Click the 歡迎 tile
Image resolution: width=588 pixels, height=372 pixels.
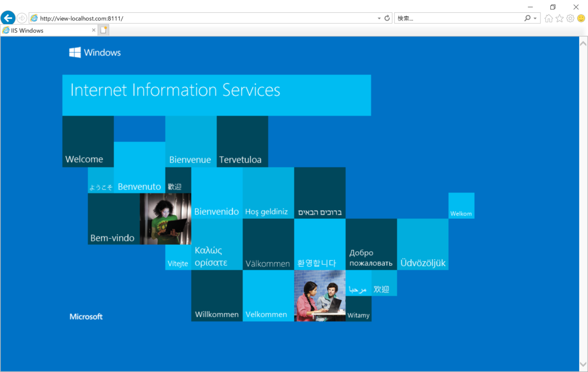178,180
